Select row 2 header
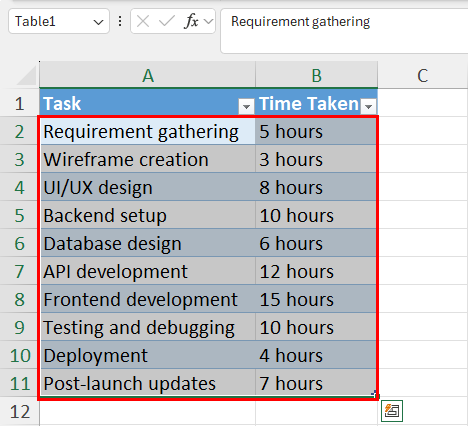Screen dimensions: 468x426 (x=19, y=131)
